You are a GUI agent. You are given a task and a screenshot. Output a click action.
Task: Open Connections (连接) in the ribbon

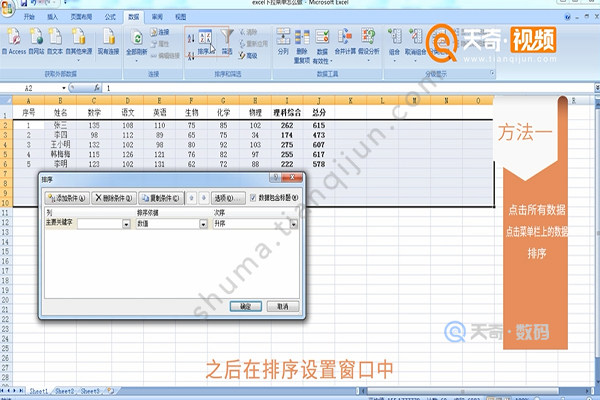pos(161,32)
